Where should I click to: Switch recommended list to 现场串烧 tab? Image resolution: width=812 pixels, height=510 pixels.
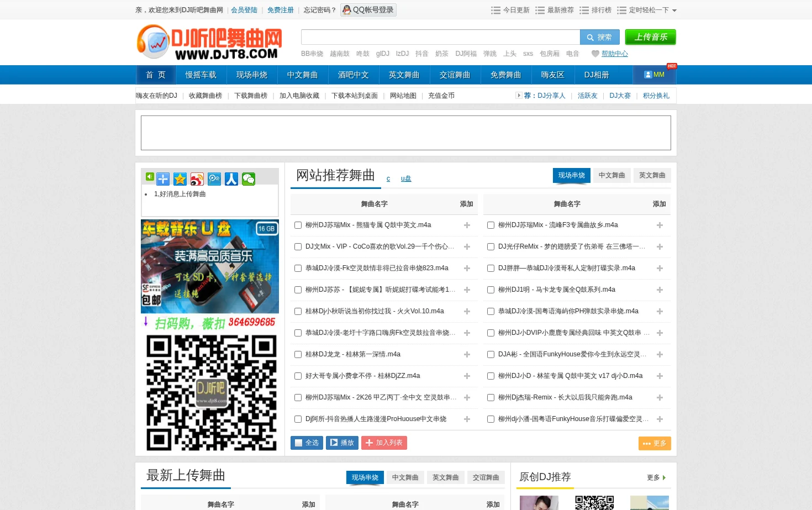click(x=572, y=176)
